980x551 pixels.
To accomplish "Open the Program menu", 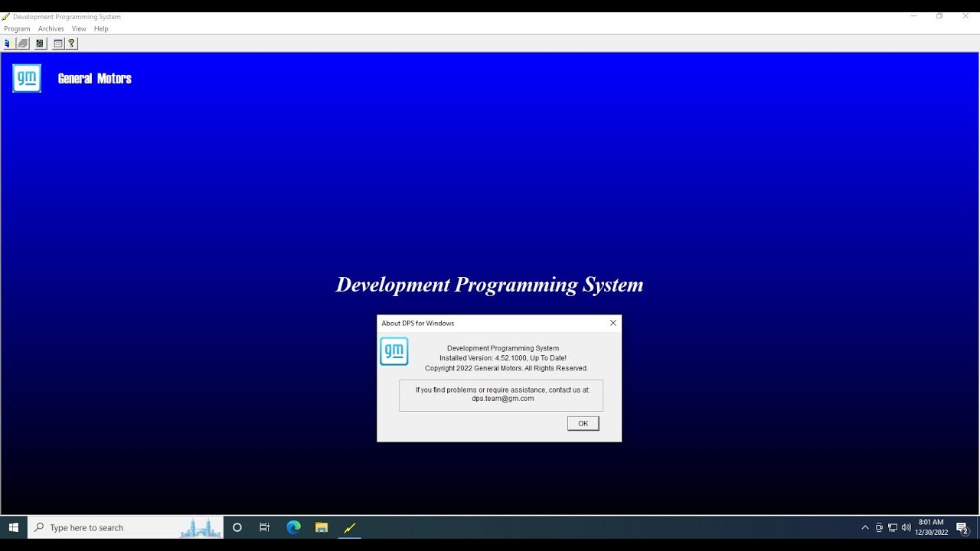I will (17, 28).
